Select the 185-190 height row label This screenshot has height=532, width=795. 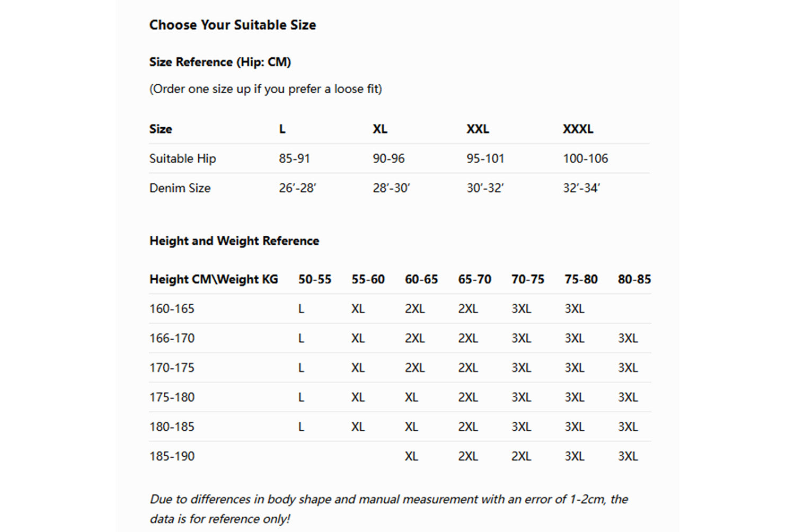[172, 456]
